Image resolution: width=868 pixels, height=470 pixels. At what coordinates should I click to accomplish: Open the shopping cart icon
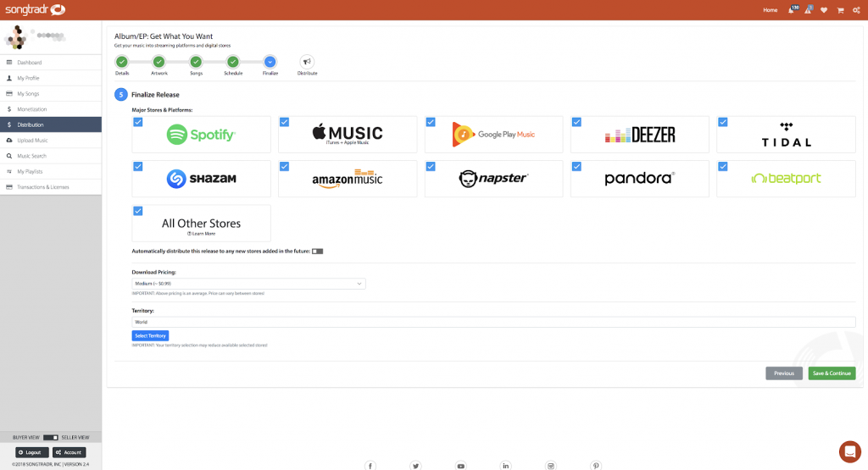tap(840, 10)
